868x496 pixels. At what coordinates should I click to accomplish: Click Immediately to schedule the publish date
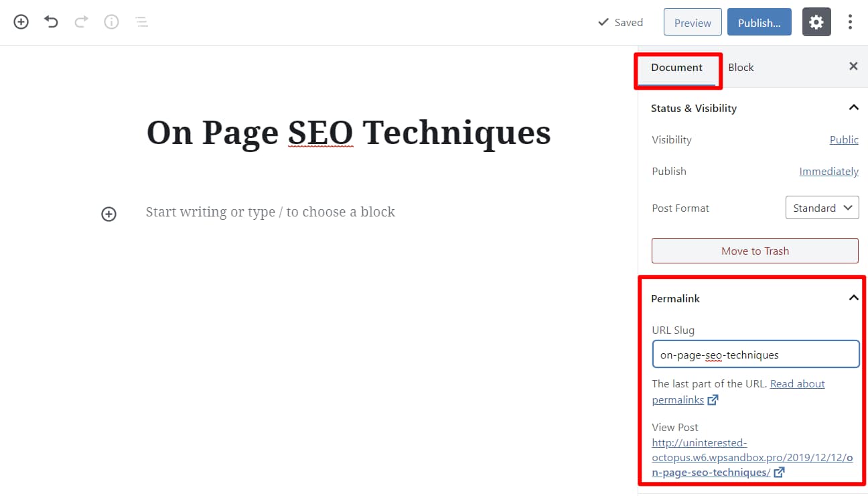coord(828,171)
